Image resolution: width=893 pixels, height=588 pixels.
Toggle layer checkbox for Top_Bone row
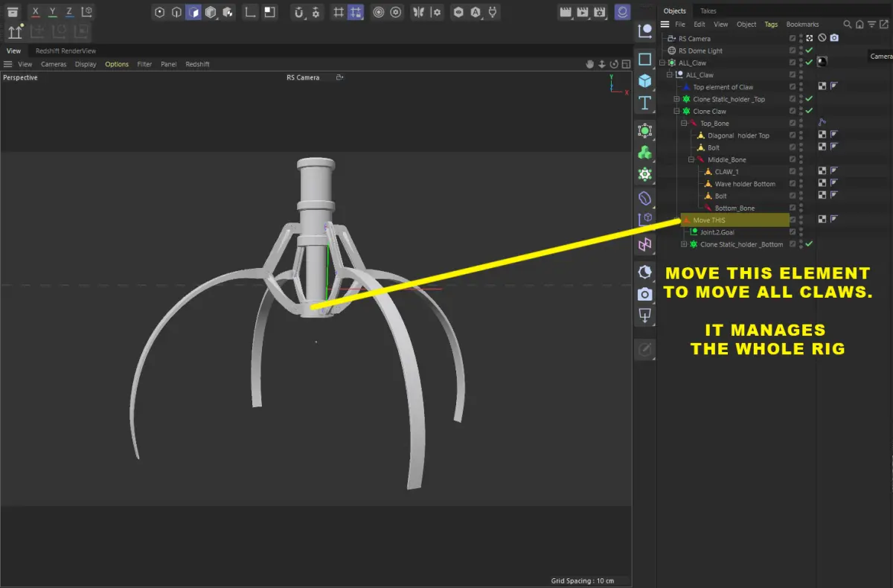click(793, 124)
